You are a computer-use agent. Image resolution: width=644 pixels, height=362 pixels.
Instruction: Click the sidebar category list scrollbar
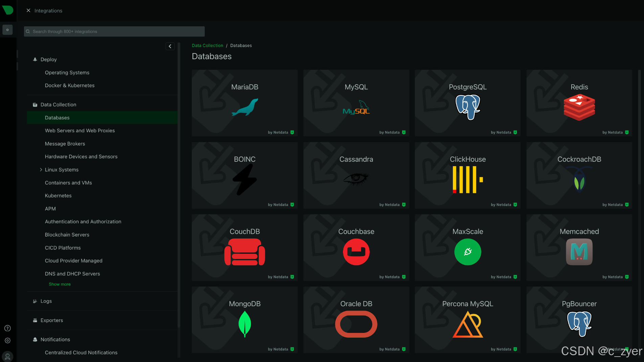tap(179, 185)
